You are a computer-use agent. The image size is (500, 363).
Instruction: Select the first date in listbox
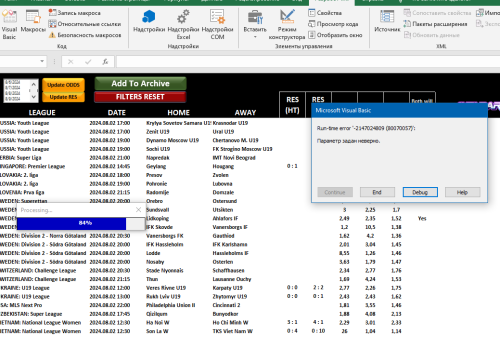coord(13,82)
